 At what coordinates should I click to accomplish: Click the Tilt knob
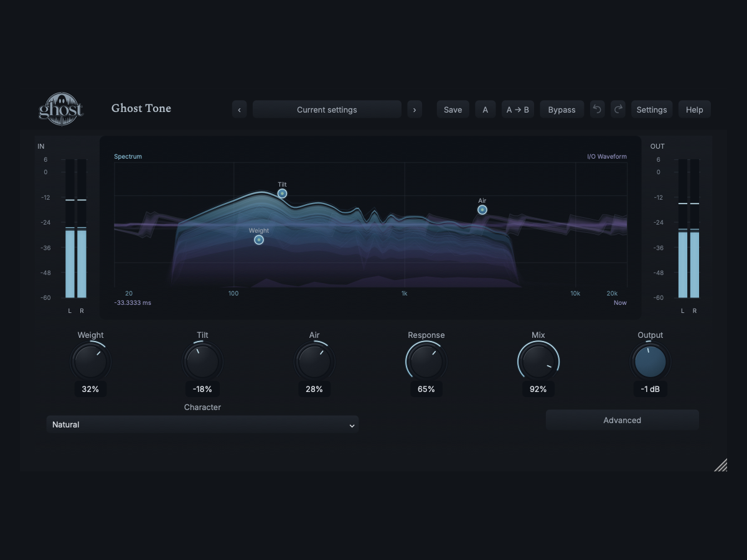202,362
